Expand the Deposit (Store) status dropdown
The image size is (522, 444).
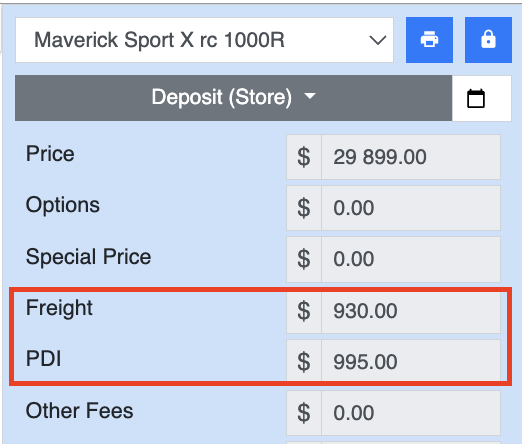coord(234,98)
